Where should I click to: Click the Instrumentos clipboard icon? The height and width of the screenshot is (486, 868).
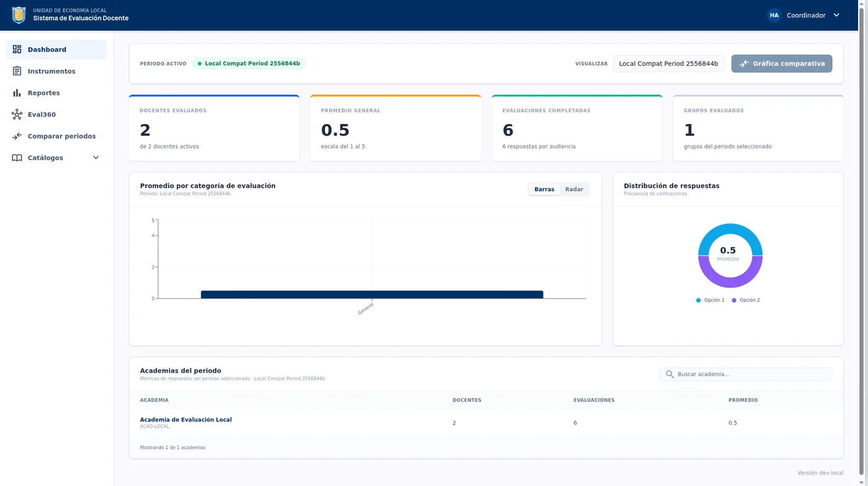coord(17,71)
